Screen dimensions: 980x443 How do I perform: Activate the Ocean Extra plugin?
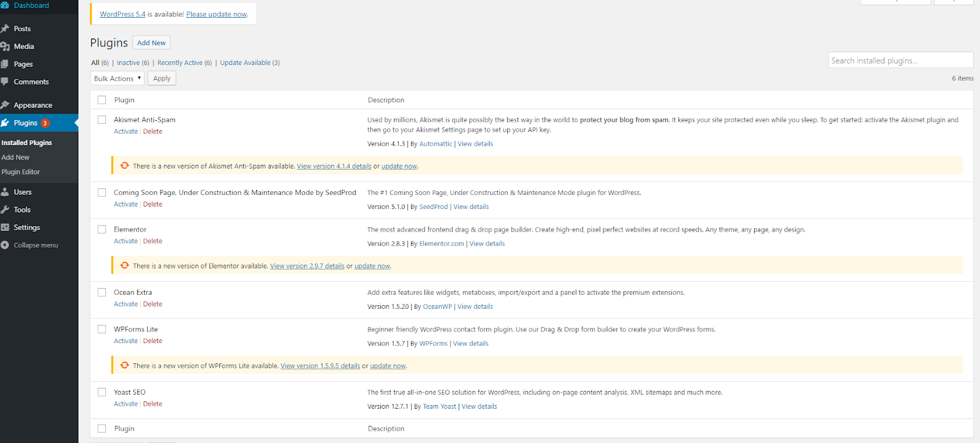tap(126, 304)
